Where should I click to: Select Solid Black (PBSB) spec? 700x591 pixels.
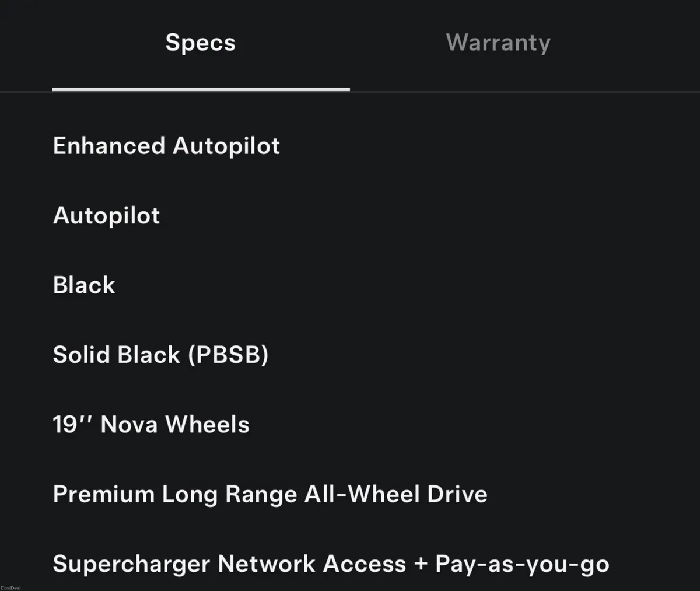tap(161, 355)
